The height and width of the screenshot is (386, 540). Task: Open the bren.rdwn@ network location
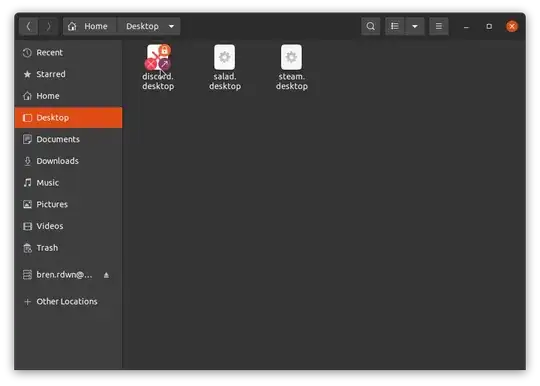64,275
